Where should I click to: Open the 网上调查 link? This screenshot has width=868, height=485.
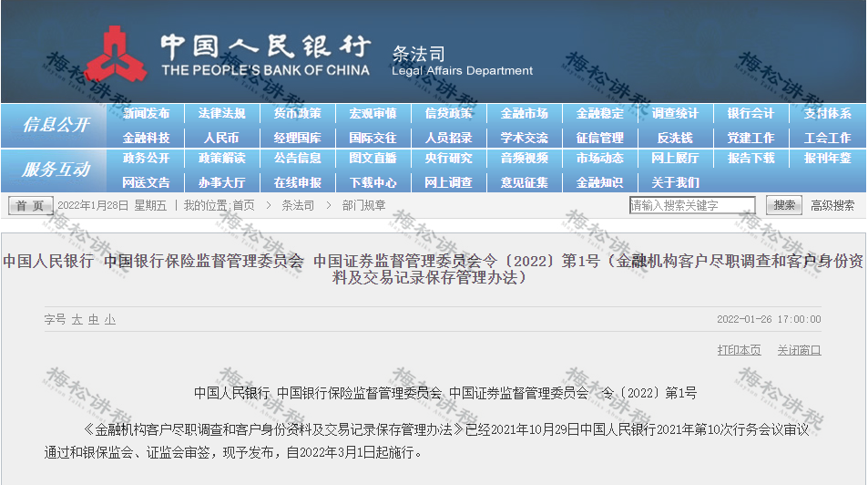click(x=448, y=183)
